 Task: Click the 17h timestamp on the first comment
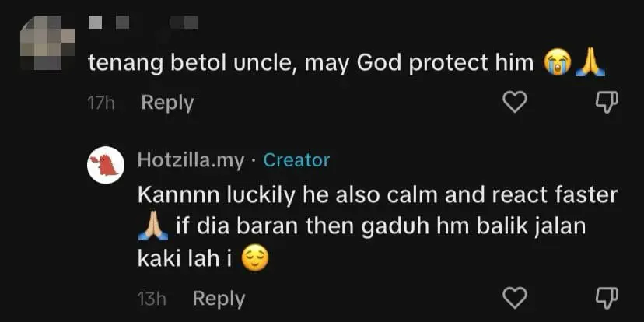point(101,103)
